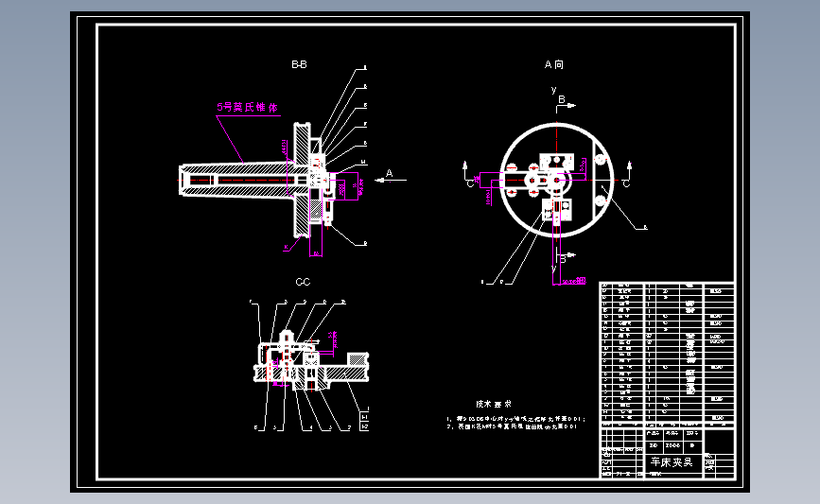Select the magenta 5号莫氏锥体 annotation

pos(248,107)
